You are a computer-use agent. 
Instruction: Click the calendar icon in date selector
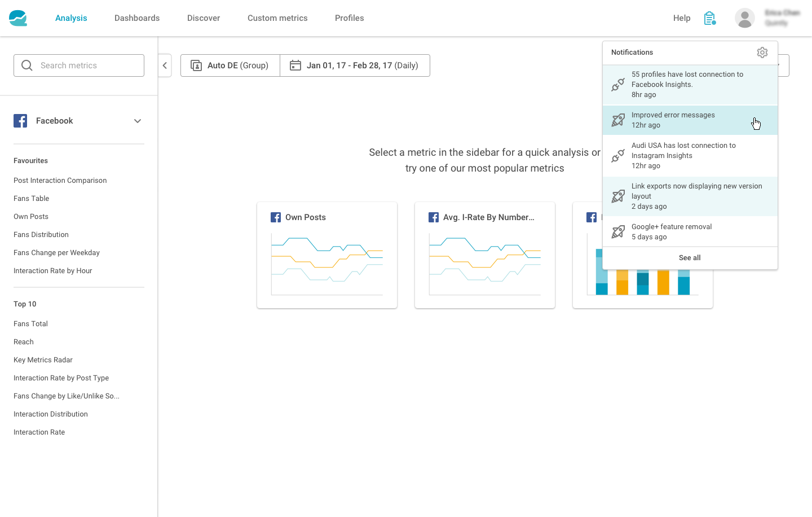(295, 65)
